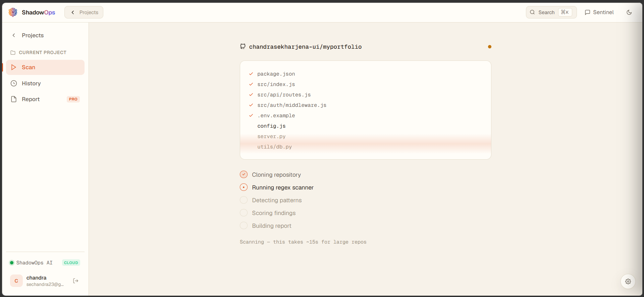Screen dimensions: 644x297
Task: Click the Running regex scanner progress circle
Action: point(244,187)
